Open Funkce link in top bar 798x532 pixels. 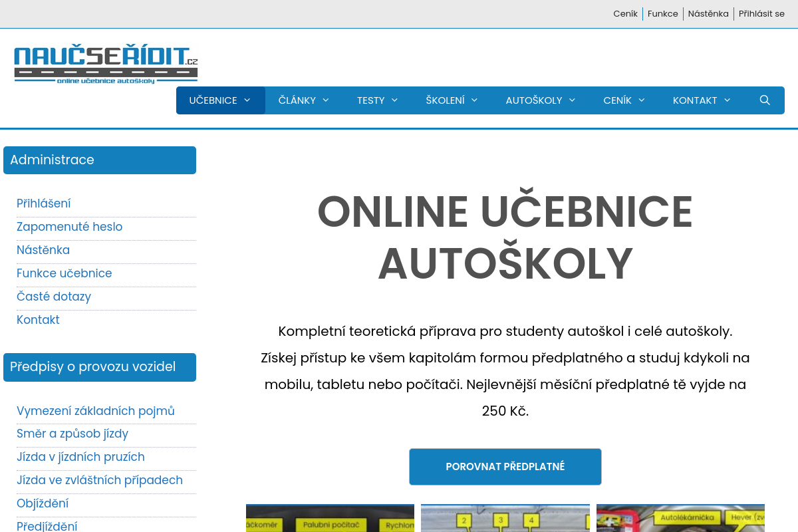[x=662, y=13]
